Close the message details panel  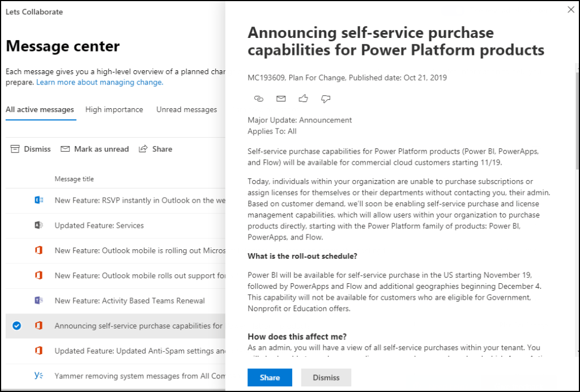(570, 10)
